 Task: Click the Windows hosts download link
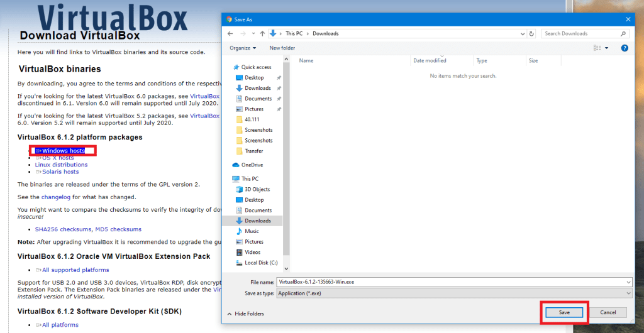tap(63, 151)
